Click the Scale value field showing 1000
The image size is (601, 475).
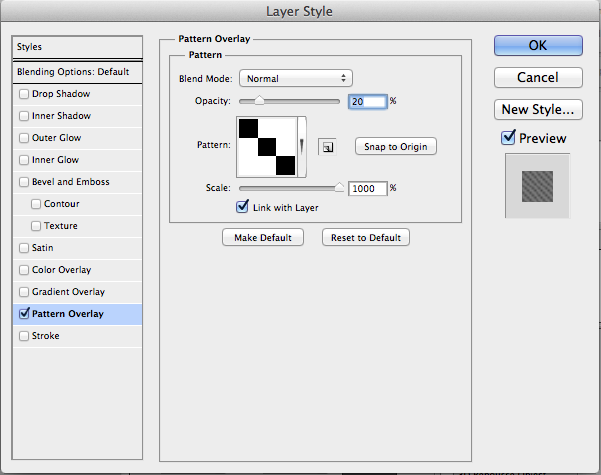(368, 189)
